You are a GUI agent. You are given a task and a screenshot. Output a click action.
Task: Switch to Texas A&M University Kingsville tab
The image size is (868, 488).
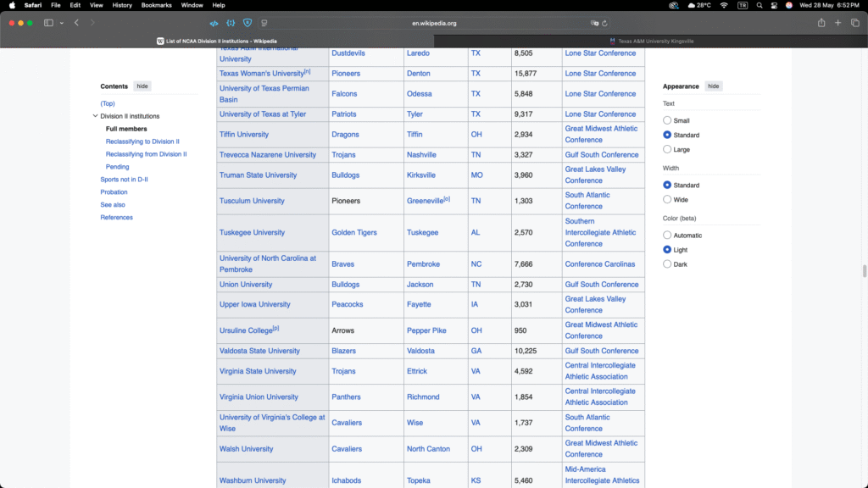pyautogui.click(x=650, y=41)
